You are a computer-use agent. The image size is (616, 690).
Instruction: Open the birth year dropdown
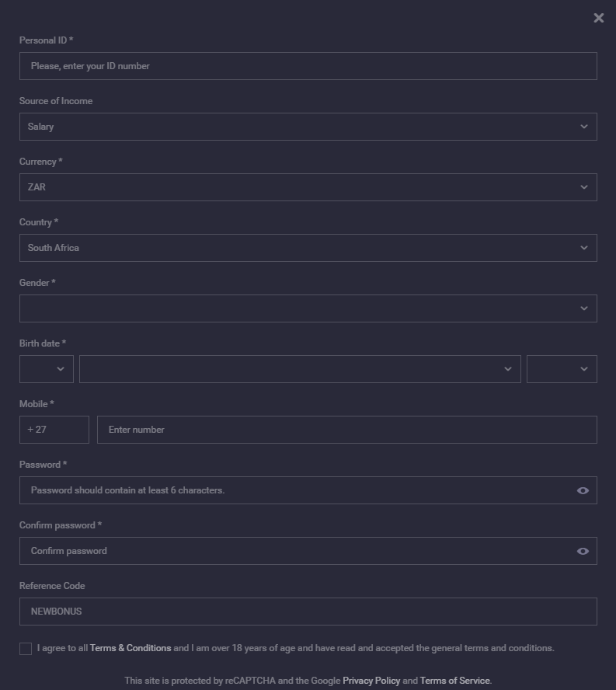point(562,369)
